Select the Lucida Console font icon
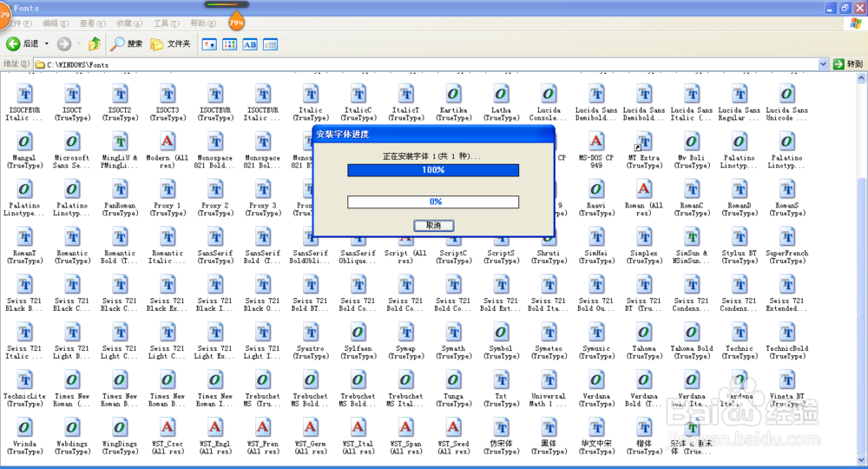 548,94
